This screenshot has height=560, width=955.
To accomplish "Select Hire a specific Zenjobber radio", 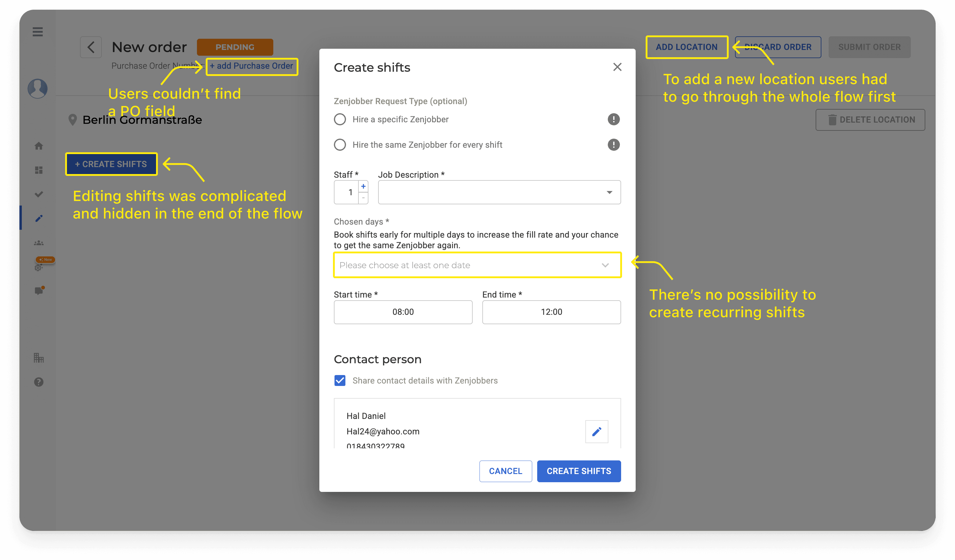I will (340, 119).
